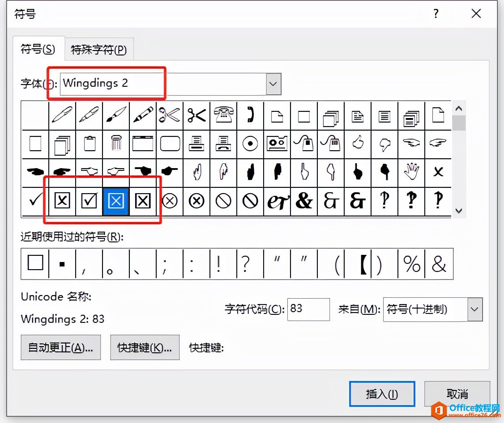Select the percent symbol in recent symbols
This screenshot has height=423, width=504.
[x=411, y=264]
